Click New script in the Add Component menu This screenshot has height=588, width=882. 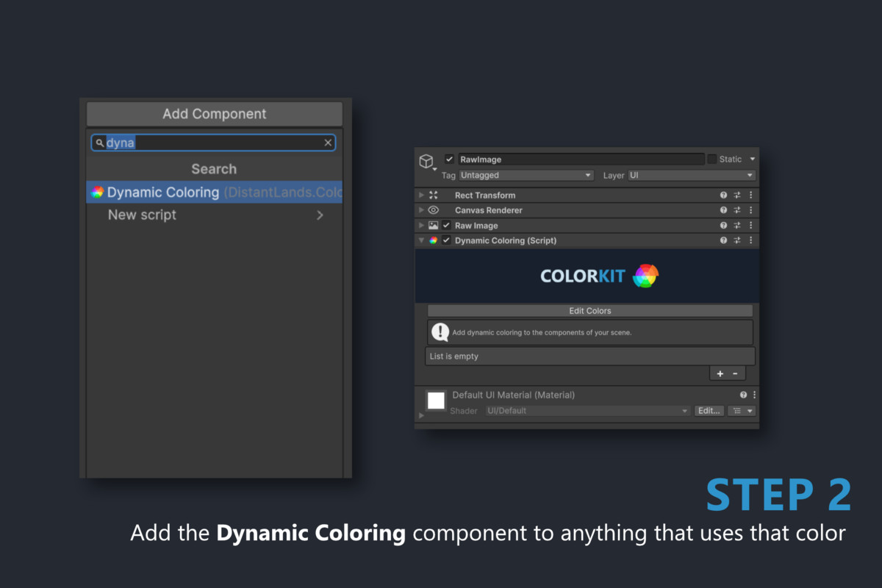142,215
